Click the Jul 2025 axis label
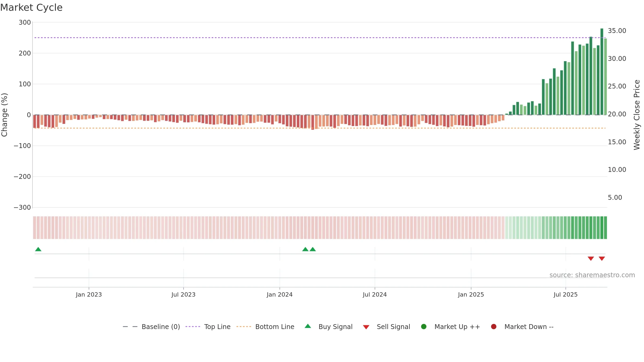The height and width of the screenshot is (362, 644). click(x=566, y=295)
